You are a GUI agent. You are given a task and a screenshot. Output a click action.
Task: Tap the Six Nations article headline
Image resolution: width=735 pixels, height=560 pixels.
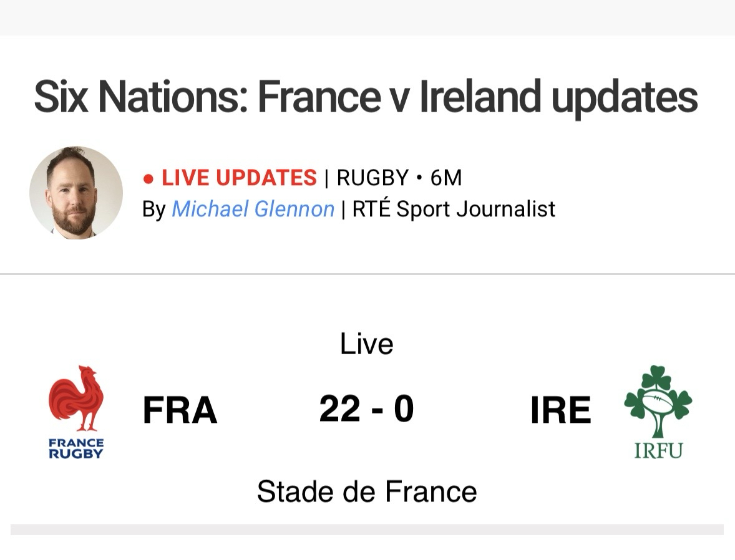pyautogui.click(x=366, y=97)
